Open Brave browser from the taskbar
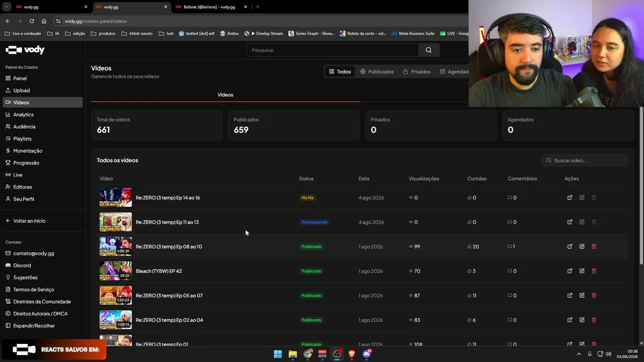 coord(352,354)
